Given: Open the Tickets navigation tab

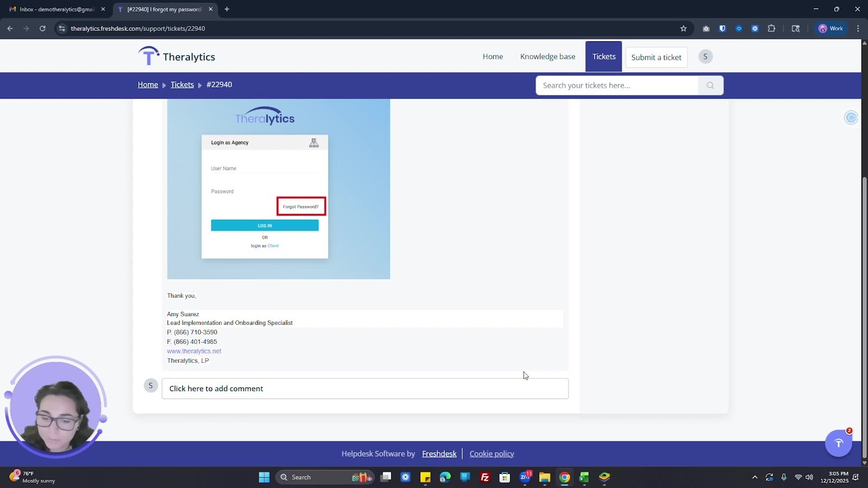Looking at the screenshot, I should point(604,56).
